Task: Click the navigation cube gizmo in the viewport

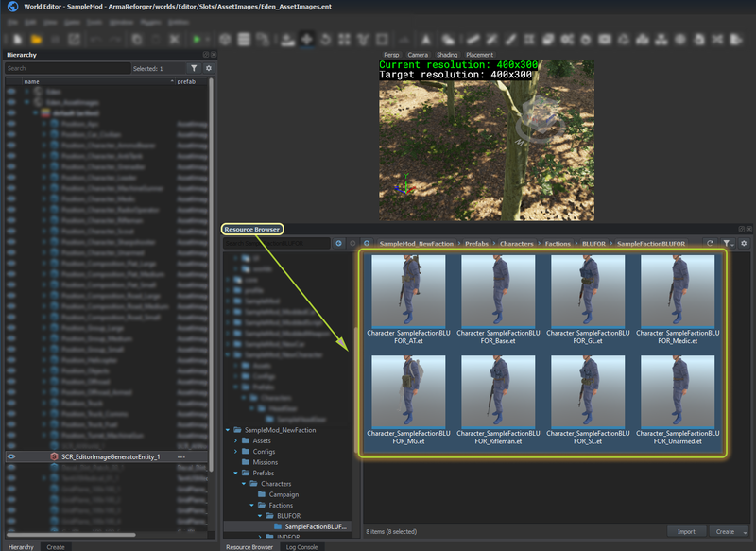Action: pyautogui.click(x=539, y=118)
